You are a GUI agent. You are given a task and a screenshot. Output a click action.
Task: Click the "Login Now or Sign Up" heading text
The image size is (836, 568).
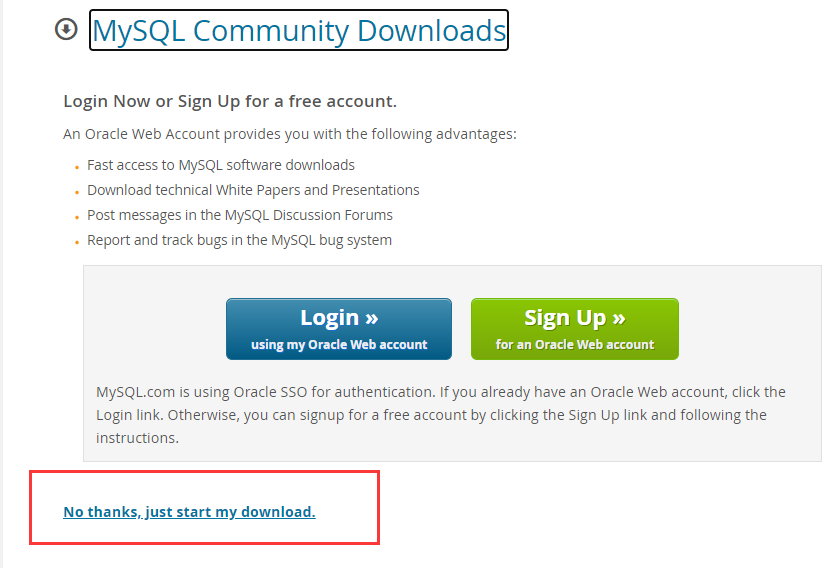(230, 101)
